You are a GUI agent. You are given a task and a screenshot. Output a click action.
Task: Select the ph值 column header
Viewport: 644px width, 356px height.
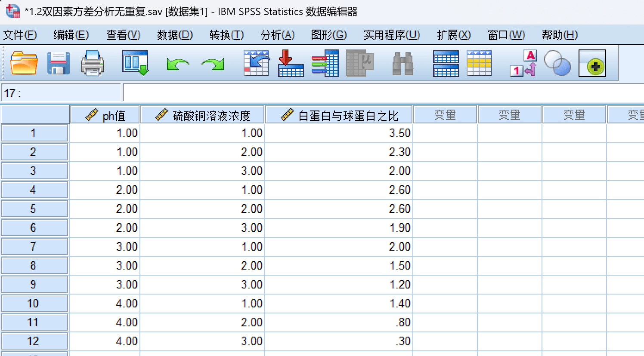coord(105,115)
